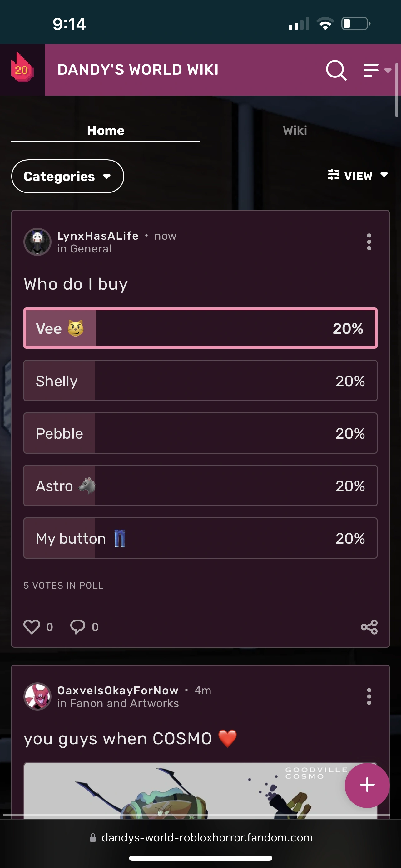Vote for Pebble in the poll
The width and height of the screenshot is (401, 868).
tap(200, 433)
